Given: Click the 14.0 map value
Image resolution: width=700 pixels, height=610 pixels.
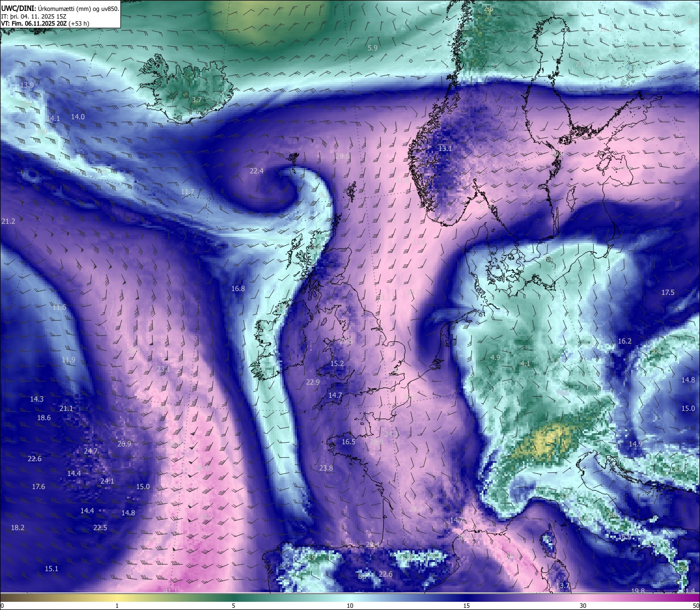Looking at the screenshot, I should (x=78, y=117).
